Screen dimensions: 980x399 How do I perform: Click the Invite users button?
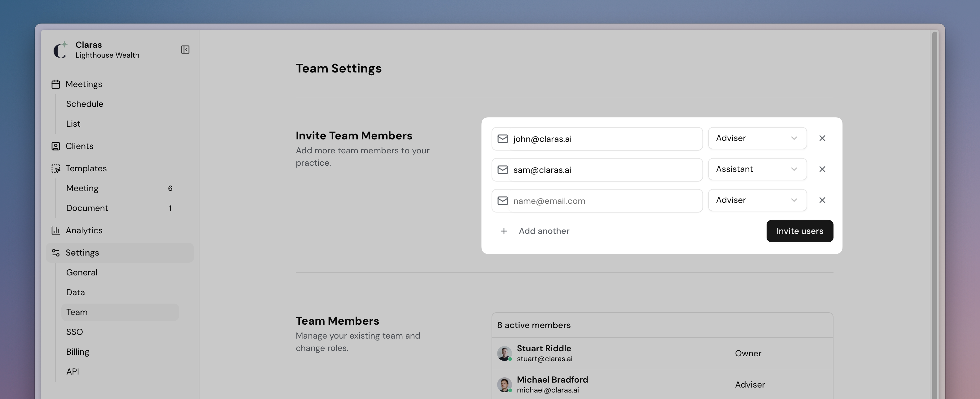(x=800, y=231)
